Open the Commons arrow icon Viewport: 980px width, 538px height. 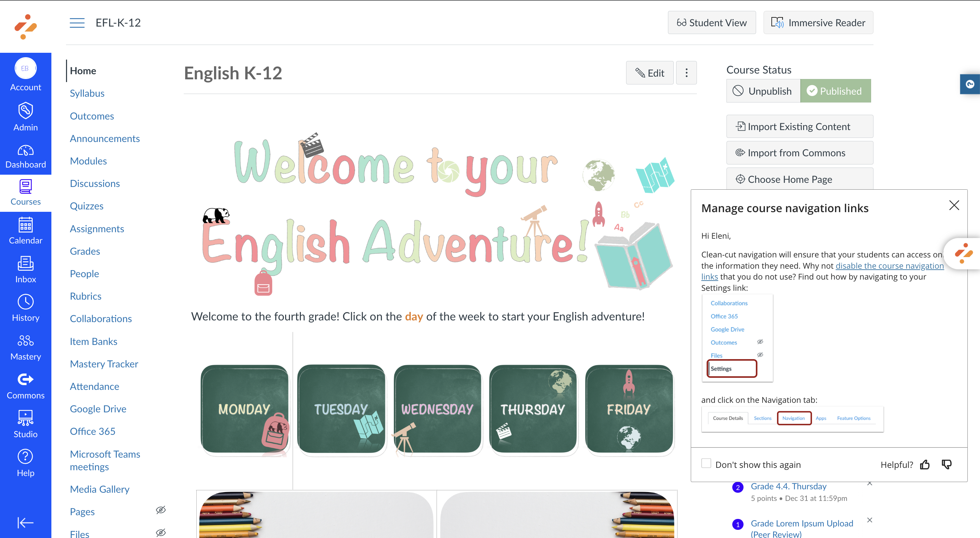pos(26,379)
